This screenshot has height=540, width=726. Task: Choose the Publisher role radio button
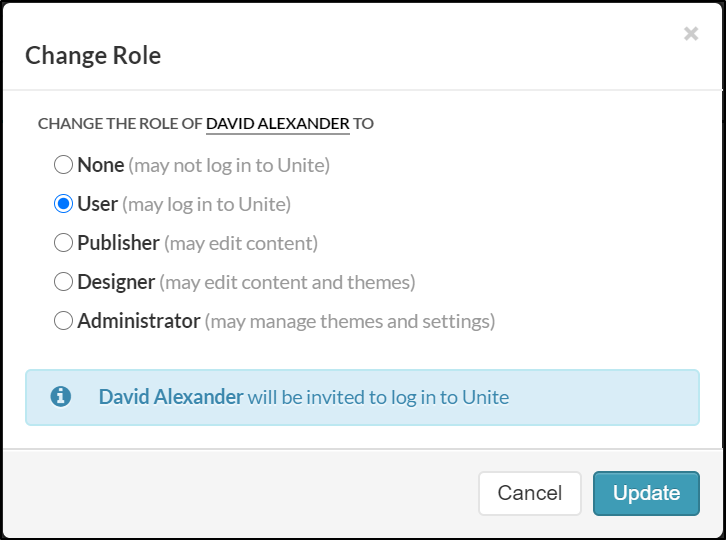(x=63, y=243)
